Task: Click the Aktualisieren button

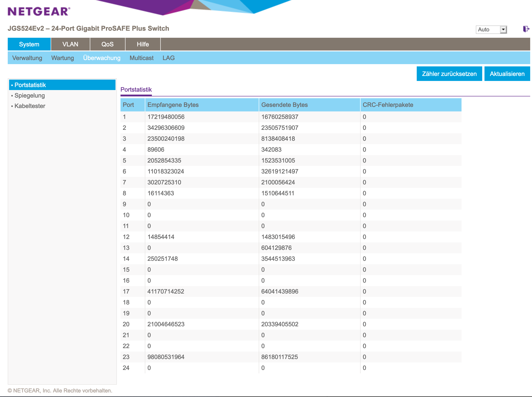Action: [507, 74]
